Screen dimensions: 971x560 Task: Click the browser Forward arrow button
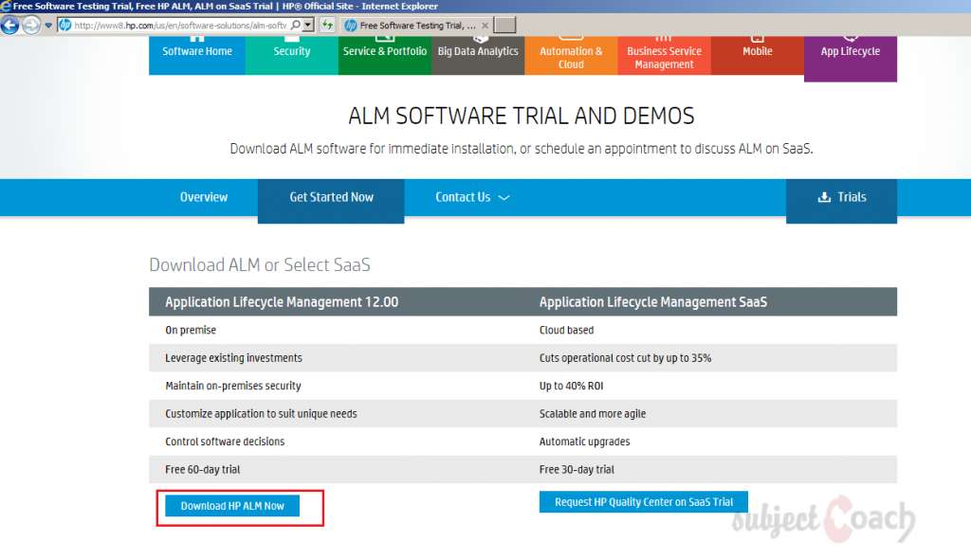(31, 26)
